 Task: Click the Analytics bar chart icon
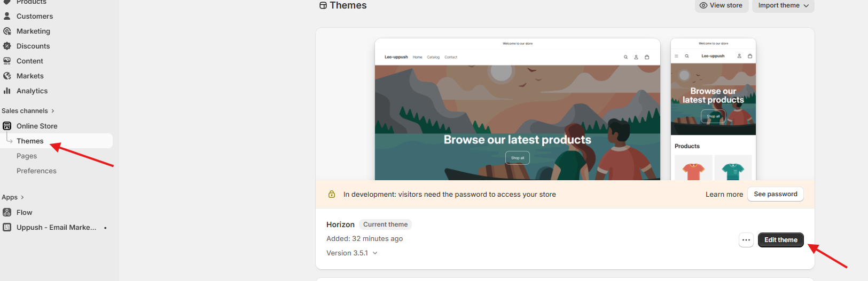[x=7, y=91]
